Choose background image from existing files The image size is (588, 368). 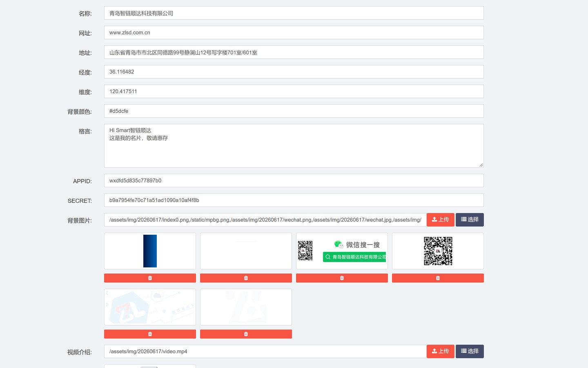(x=470, y=220)
